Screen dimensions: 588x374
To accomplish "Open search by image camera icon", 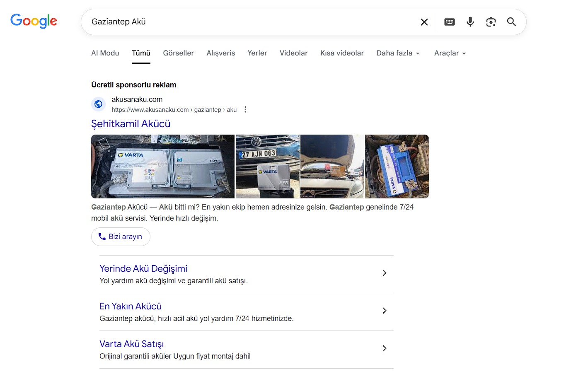I will click(491, 22).
